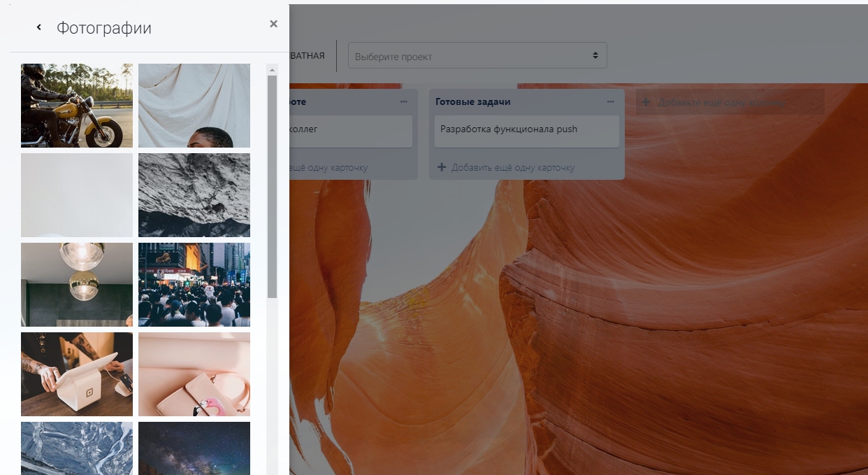Open the Разработка функционала push card
The image size is (868, 475).
click(527, 132)
